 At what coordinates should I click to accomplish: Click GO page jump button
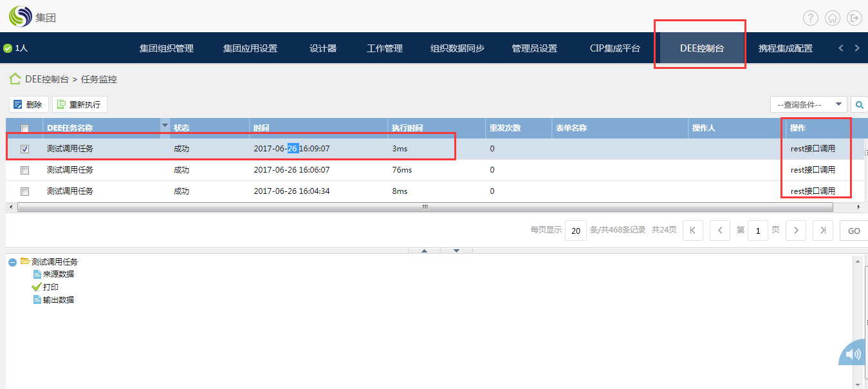854,231
